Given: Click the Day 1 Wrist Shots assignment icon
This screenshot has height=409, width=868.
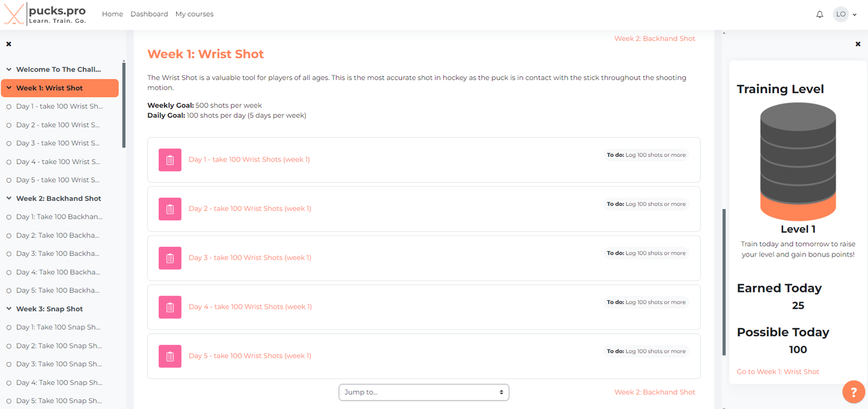Looking at the screenshot, I should click(170, 160).
